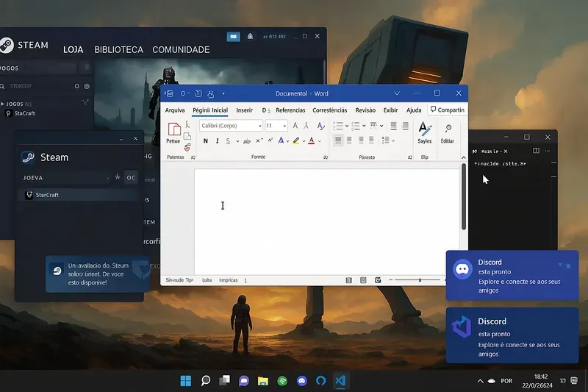Apply red font color in Word
The width and height of the screenshot is (588, 392).
[x=311, y=140]
